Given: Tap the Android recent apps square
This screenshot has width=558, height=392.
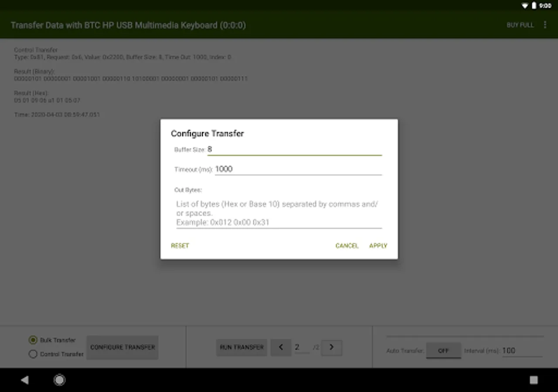Looking at the screenshot, I should [x=534, y=380].
